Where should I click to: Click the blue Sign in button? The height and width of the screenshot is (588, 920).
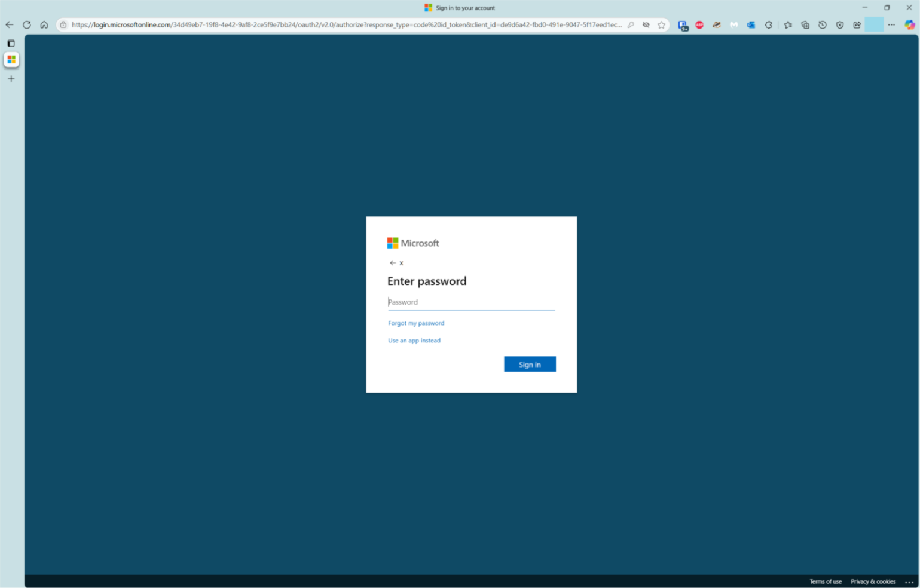530,365
